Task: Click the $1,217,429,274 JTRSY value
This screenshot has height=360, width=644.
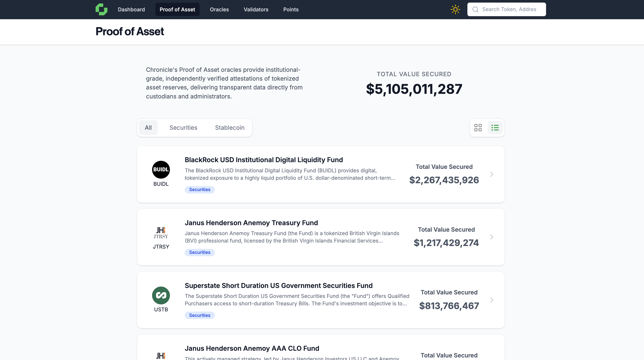Action: (446, 243)
